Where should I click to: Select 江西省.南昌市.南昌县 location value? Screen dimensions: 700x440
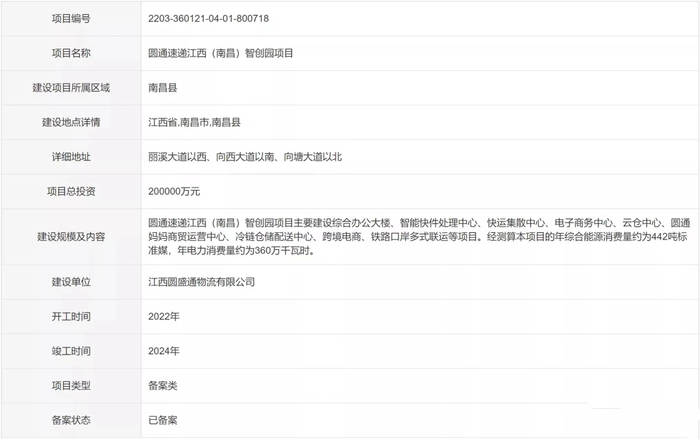(x=194, y=122)
